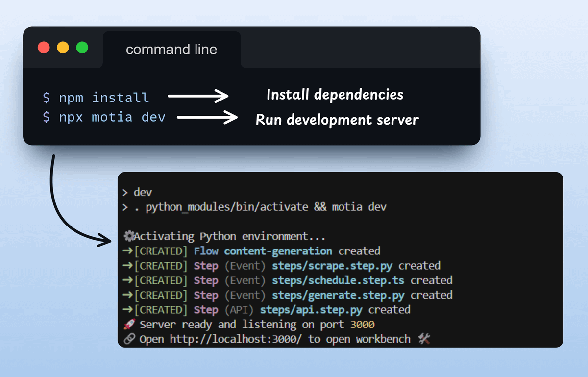
Task: Click the green maximize window dot
Action: pyautogui.click(x=82, y=48)
